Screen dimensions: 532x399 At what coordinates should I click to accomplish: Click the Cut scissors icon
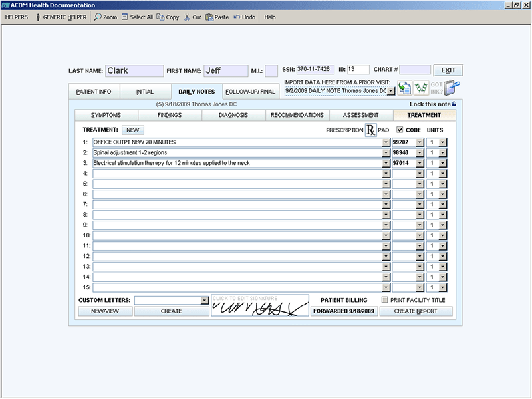187,17
